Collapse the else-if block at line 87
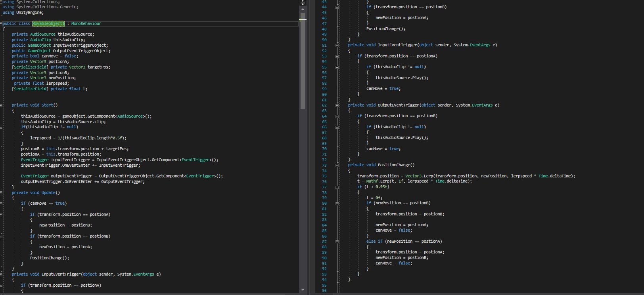This screenshot has height=295, width=644. (x=337, y=242)
